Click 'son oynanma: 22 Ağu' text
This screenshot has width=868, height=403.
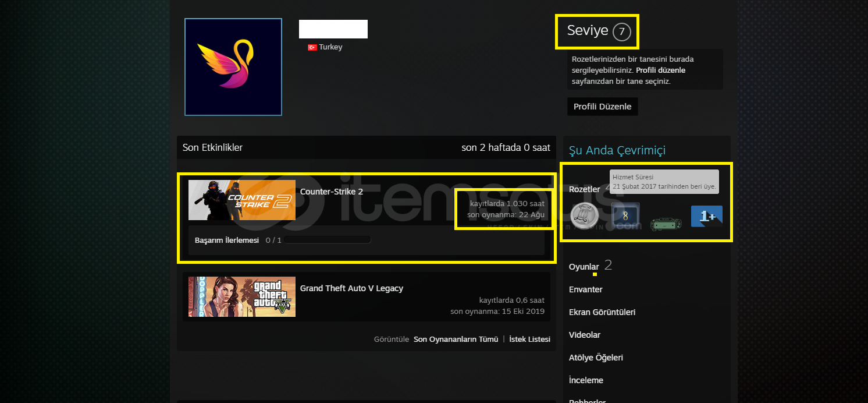506,215
